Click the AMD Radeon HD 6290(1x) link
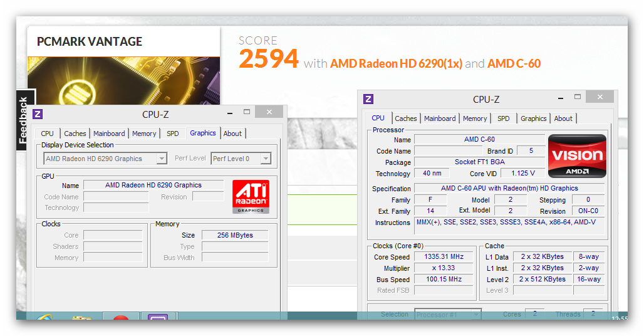Viewport: 644px width, 336px height. click(x=397, y=64)
